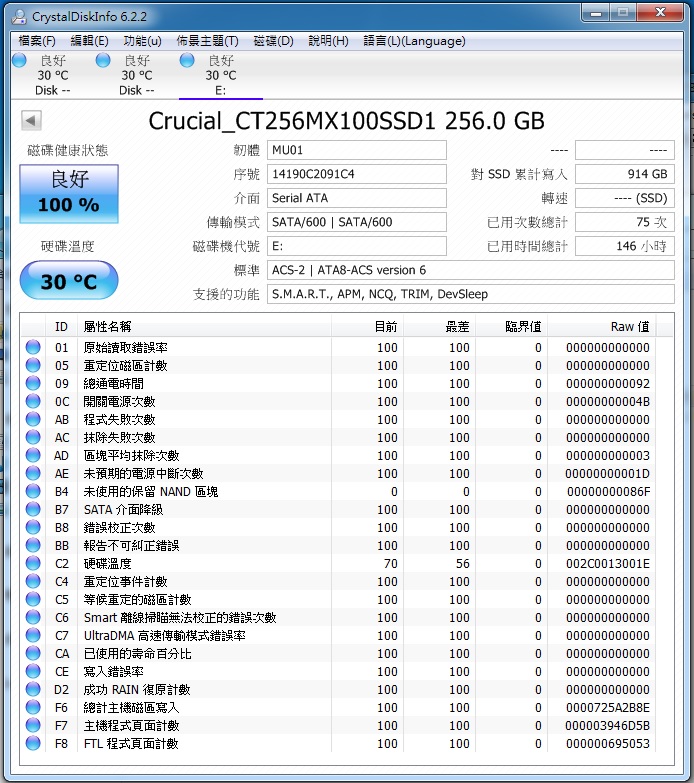
Task: Select the 寫入錯誤率 attribute row
Action: [339, 671]
